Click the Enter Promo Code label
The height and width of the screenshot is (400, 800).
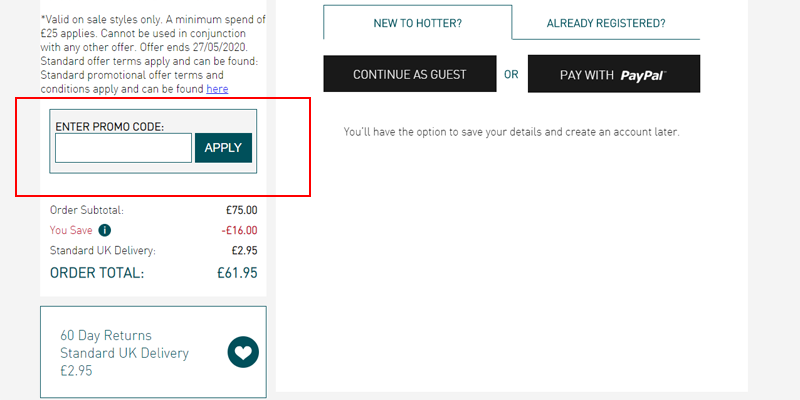click(x=110, y=127)
